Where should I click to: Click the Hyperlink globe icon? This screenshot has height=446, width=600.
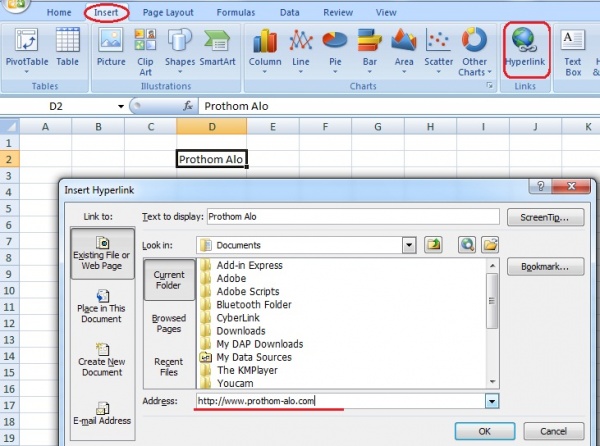(x=525, y=40)
